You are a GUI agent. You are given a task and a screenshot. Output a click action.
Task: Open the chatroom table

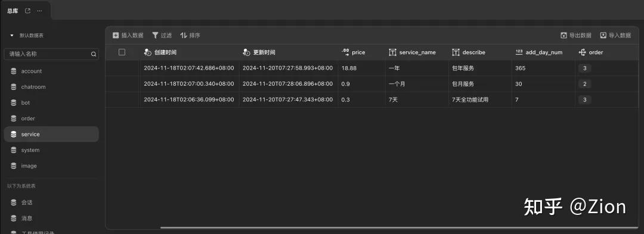coord(51,87)
